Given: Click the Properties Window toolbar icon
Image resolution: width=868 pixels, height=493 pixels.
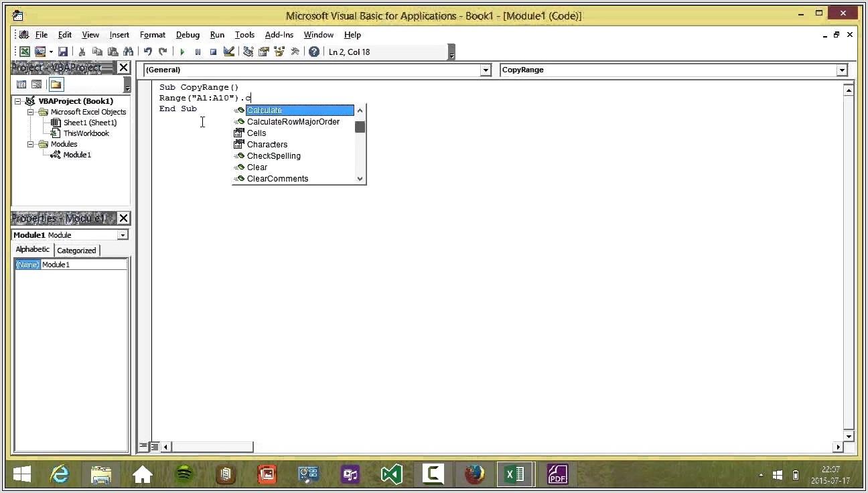Looking at the screenshot, I should pos(264,52).
